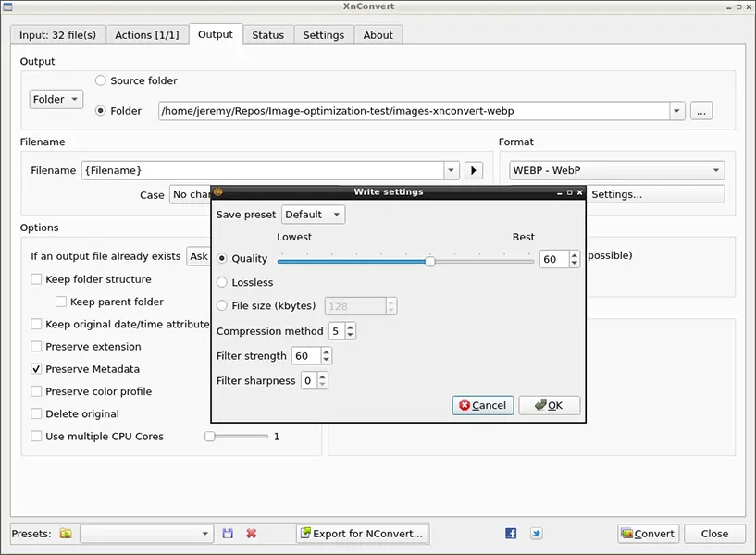This screenshot has width=756, height=555.
Task: Close the Write settings dialog
Action: coord(579,192)
